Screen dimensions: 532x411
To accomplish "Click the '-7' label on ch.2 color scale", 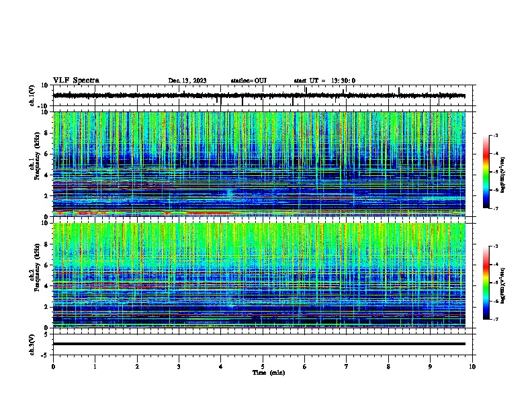I will 495,320.
